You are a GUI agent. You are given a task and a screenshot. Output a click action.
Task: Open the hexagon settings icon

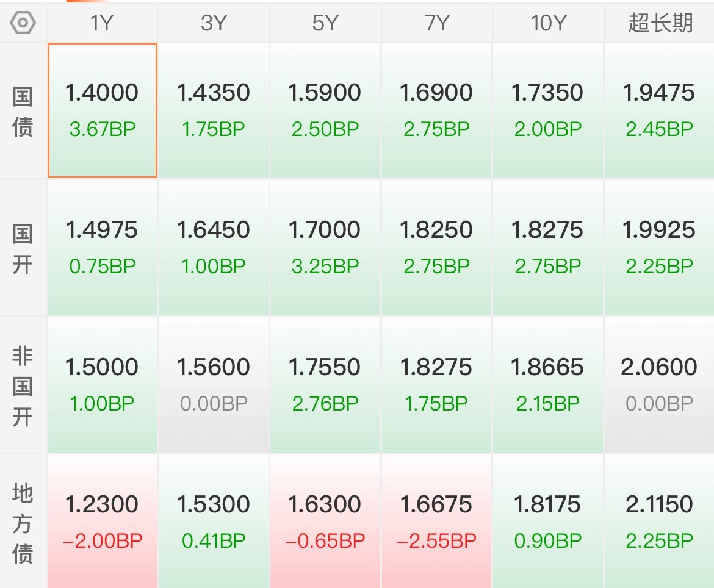(23, 23)
